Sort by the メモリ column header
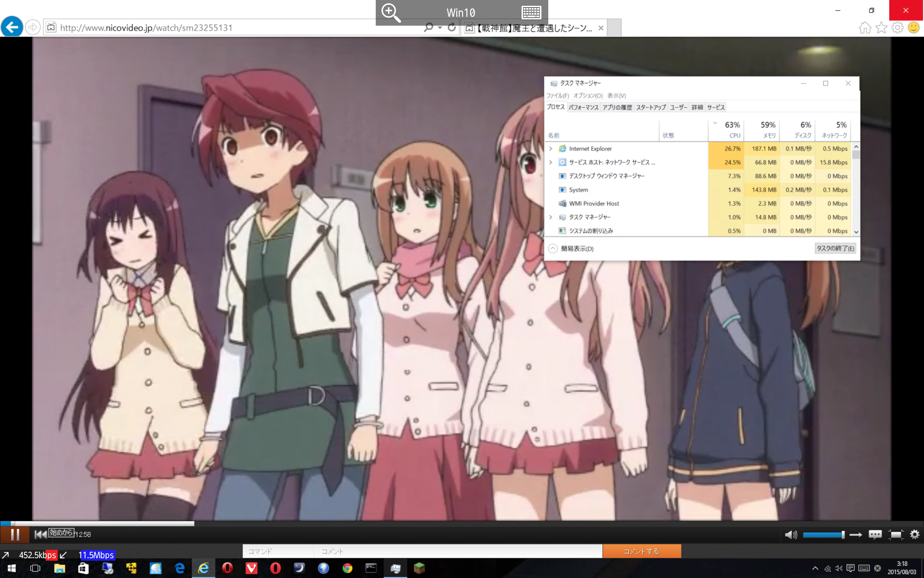The height and width of the screenshot is (578, 924). pyautogui.click(x=762, y=130)
